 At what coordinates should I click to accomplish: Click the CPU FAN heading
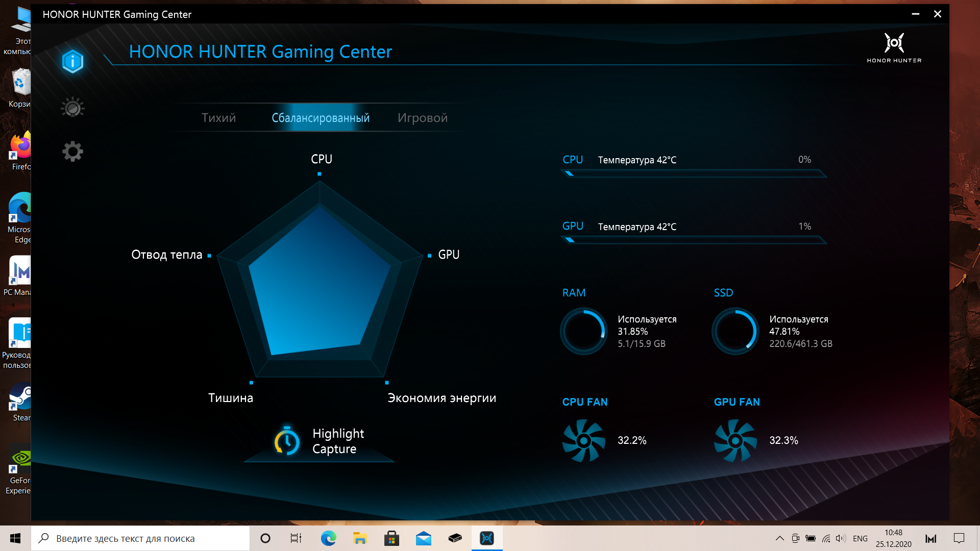[x=585, y=402]
